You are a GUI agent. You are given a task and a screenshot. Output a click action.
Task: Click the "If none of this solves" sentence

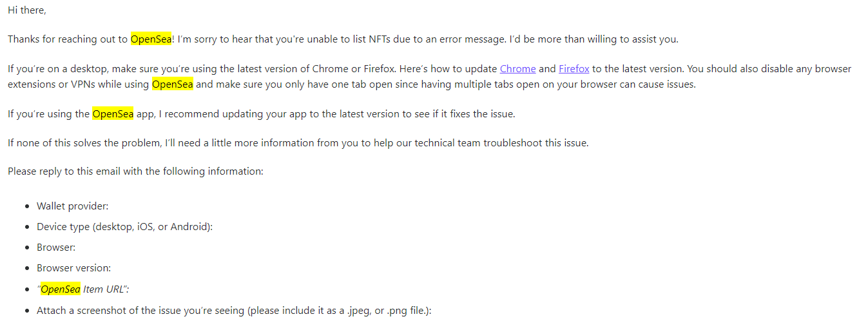coord(298,143)
